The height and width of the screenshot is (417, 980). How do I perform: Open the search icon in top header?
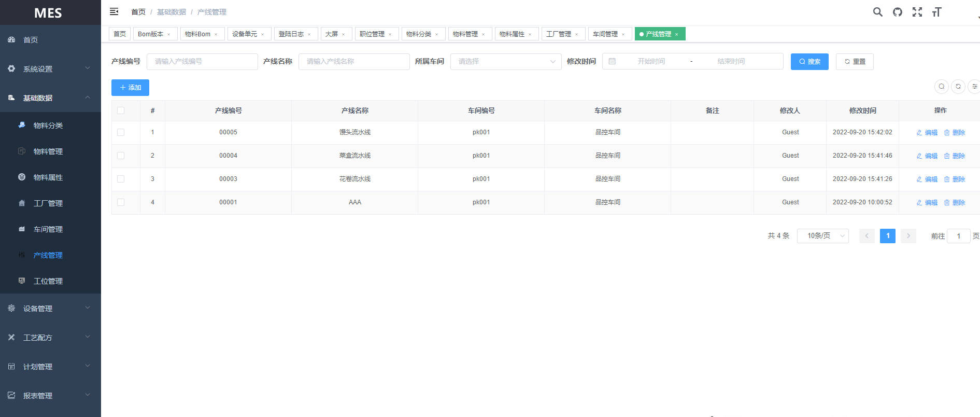877,12
